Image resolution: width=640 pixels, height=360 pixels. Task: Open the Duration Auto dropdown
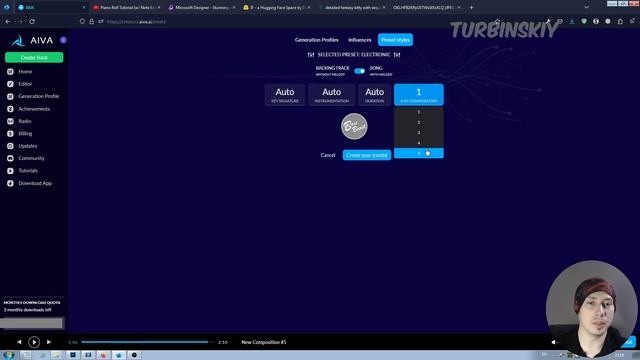(x=374, y=95)
